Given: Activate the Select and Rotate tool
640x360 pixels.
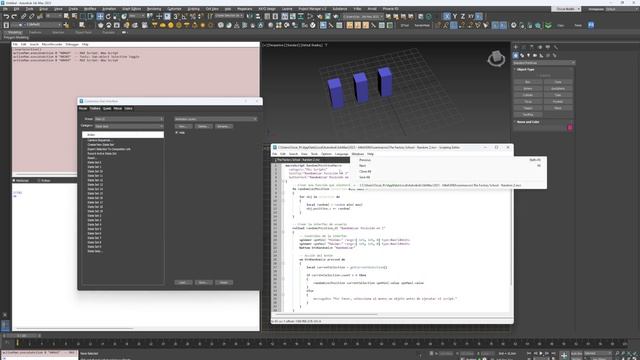Looking at the screenshot, I should coord(108,16).
